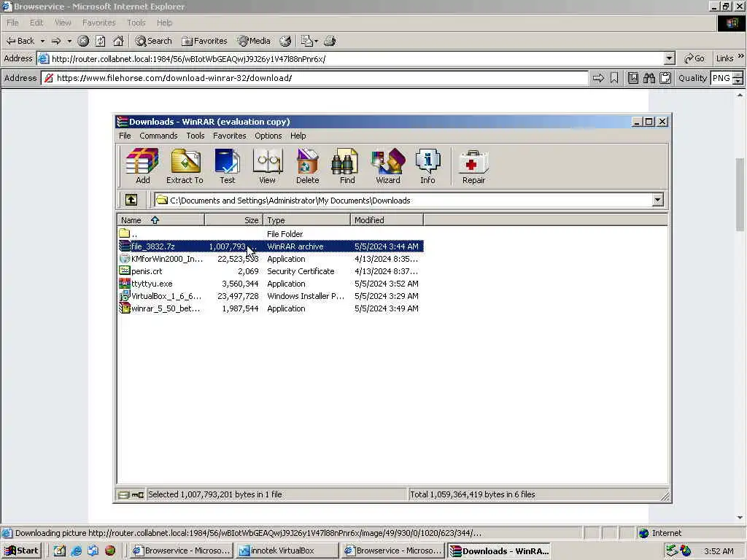Select the ttyttyu.exe file
The image size is (747, 560).
[x=271, y=284]
